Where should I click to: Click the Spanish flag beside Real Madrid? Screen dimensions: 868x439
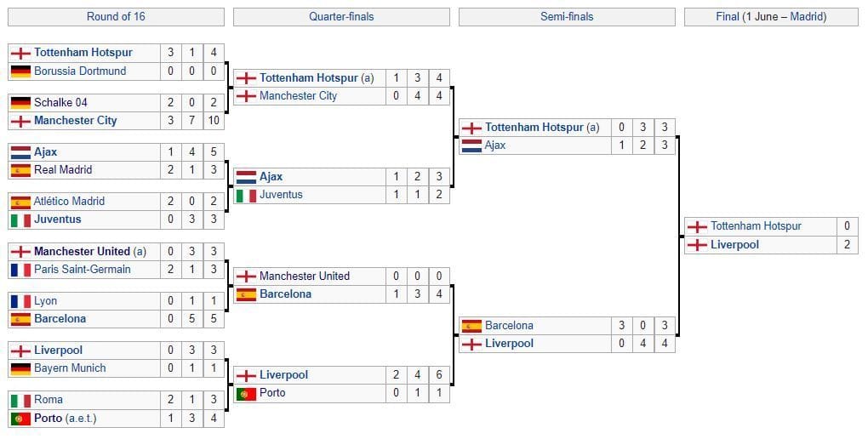[20, 170]
